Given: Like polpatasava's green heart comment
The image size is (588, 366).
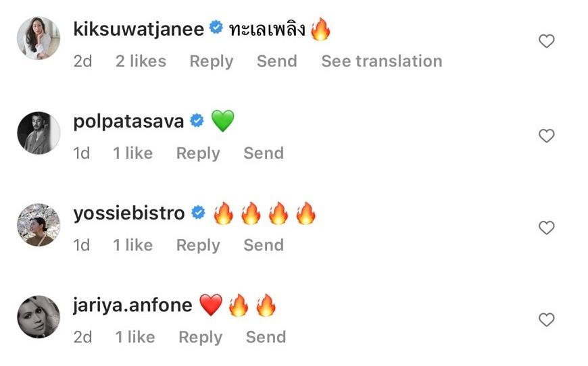Looking at the screenshot, I should pyautogui.click(x=546, y=136).
